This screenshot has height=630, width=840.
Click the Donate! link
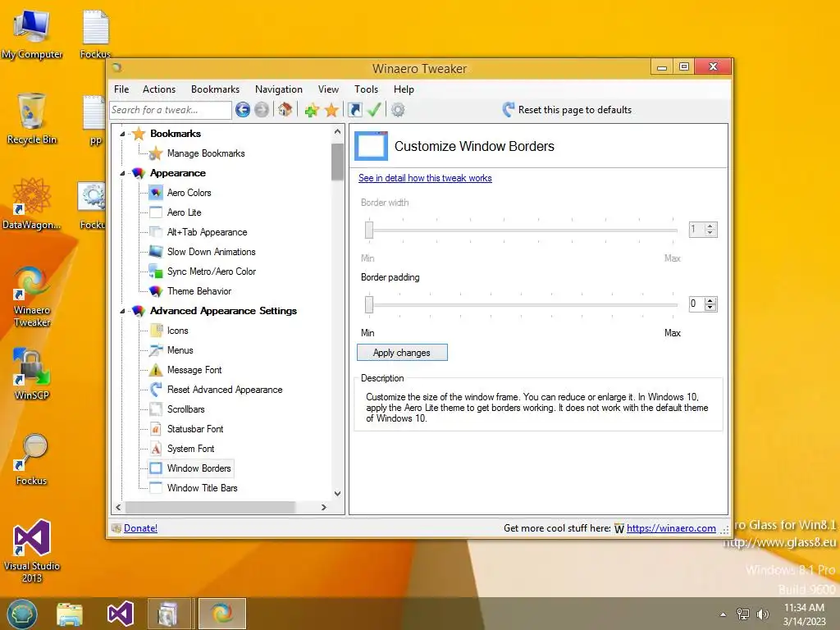(x=140, y=528)
